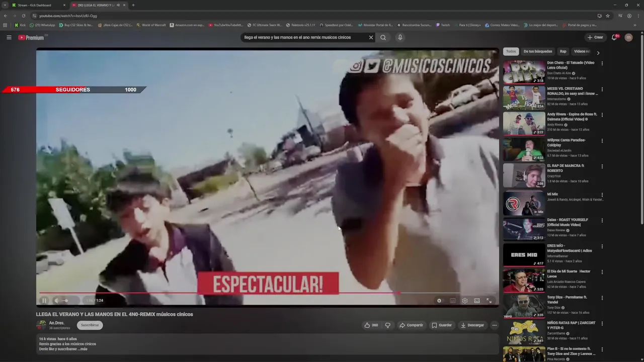This screenshot has width=644, height=362.
Task: Open options for ERES MÍO video
Action: click(x=602, y=246)
